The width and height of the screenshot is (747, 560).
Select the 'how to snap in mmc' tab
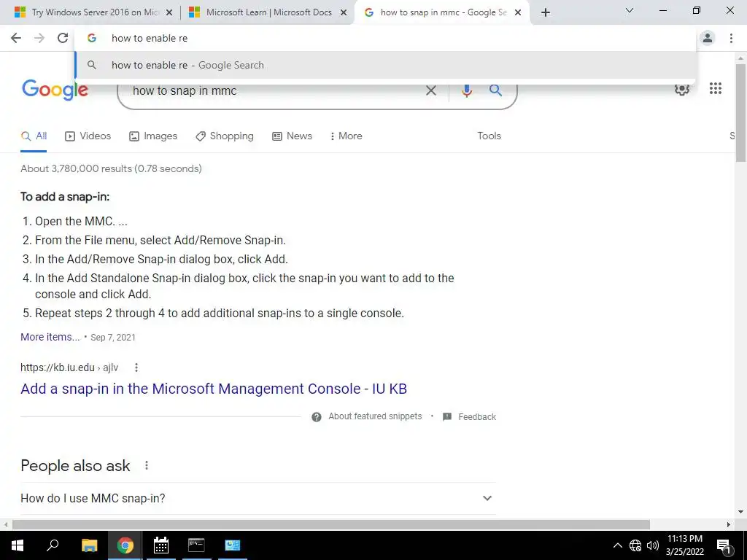443,12
